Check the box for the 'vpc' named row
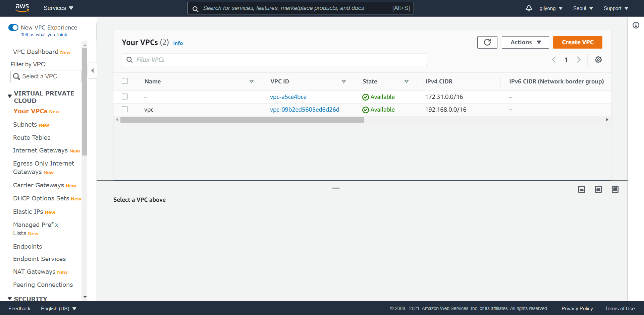The image size is (644, 315). coord(125,109)
